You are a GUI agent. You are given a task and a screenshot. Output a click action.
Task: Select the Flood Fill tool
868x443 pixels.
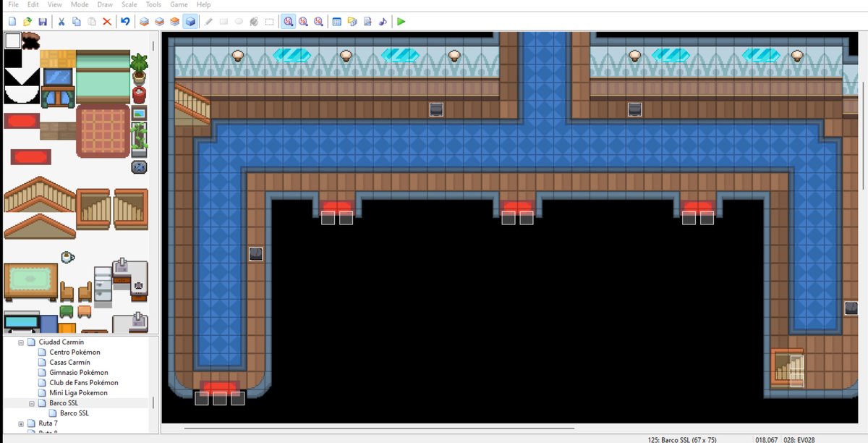254,22
